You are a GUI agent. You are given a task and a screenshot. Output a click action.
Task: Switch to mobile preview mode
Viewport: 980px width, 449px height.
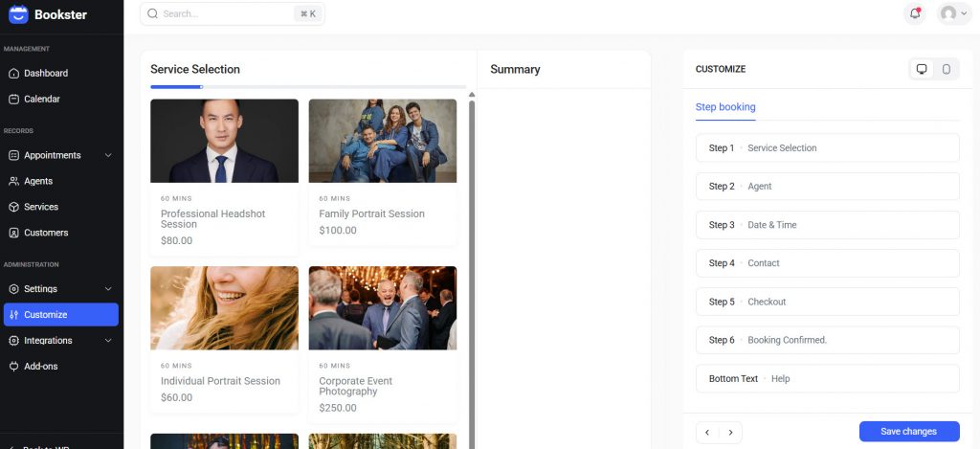point(947,69)
